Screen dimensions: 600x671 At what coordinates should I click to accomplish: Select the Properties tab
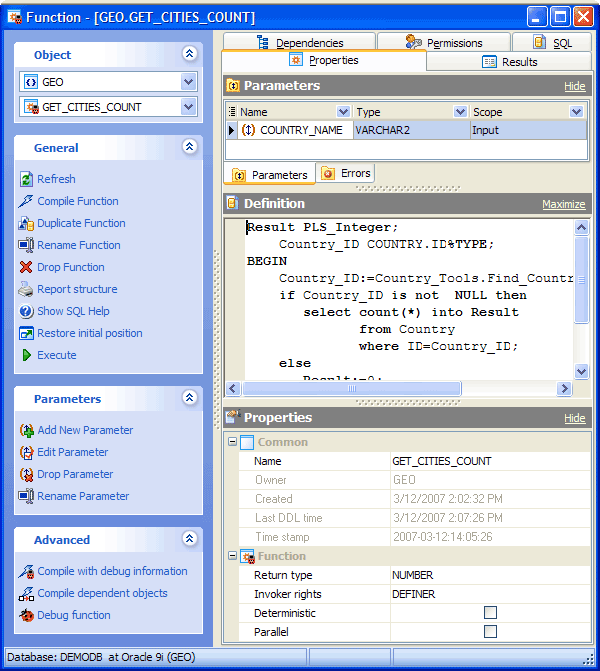[x=324, y=60]
